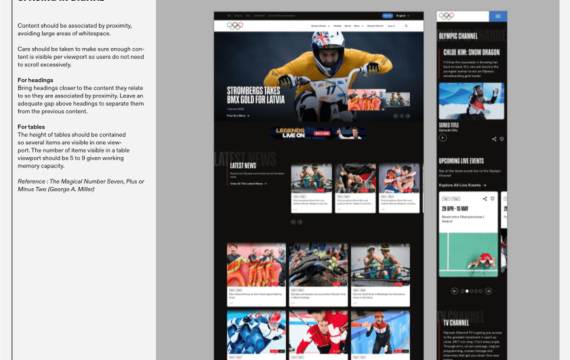Click the blue sign in button in top bar

pos(388,16)
